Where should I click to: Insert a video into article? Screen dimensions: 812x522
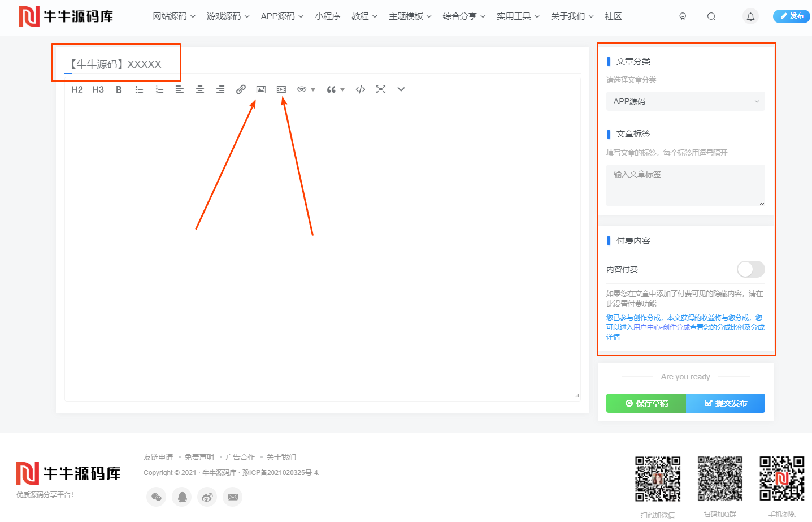click(281, 89)
